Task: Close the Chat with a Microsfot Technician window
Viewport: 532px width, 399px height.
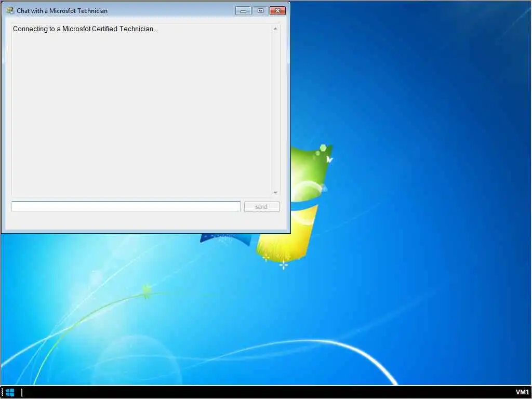Action: pyautogui.click(x=277, y=11)
